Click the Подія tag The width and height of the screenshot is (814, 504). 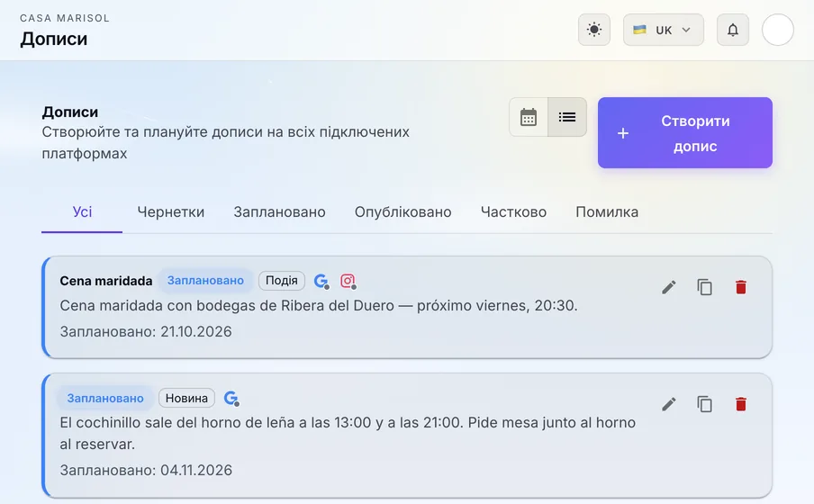(x=281, y=280)
